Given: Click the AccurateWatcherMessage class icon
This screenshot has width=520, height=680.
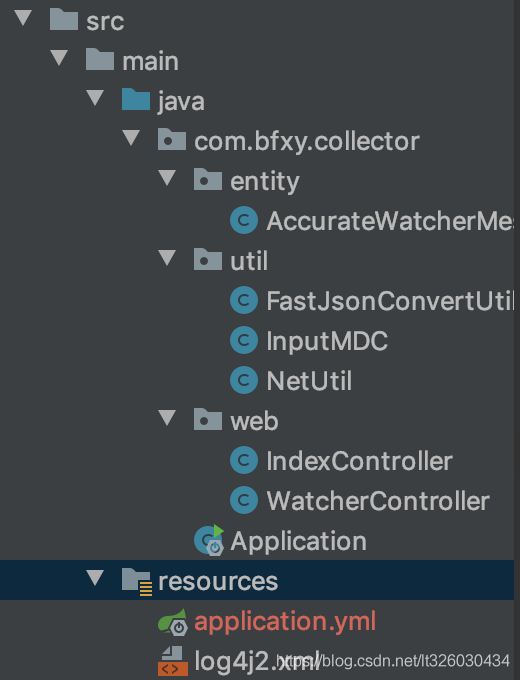Looking at the screenshot, I should (244, 220).
